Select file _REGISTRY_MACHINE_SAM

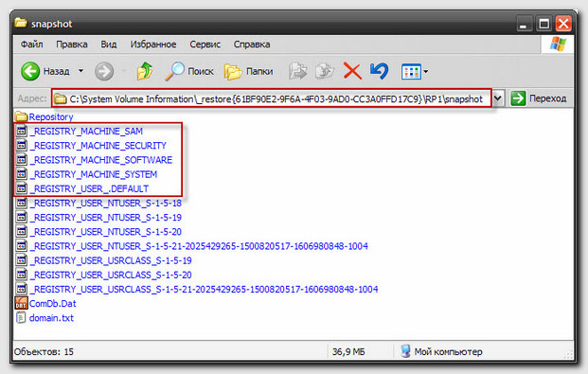pos(86,132)
